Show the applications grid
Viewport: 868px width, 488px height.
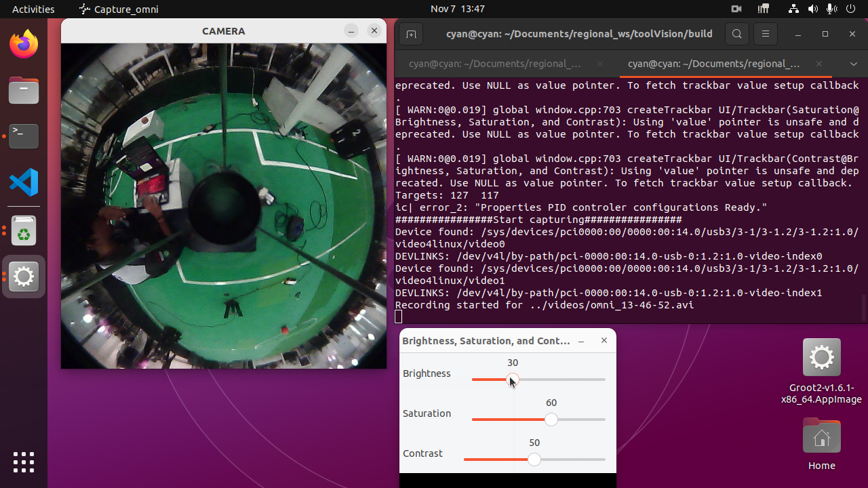tap(24, 462)
